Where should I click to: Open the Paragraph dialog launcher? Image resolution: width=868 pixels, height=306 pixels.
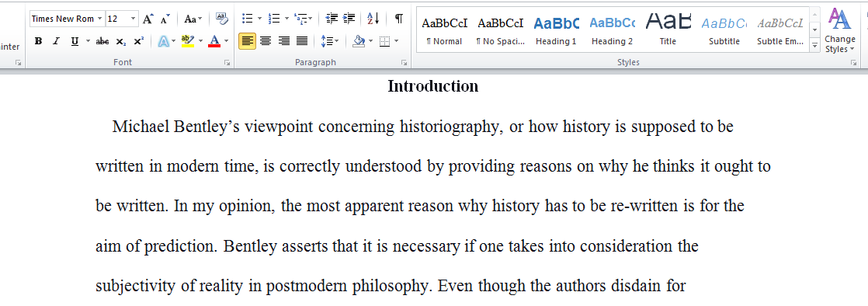click(x=404, y=63)
